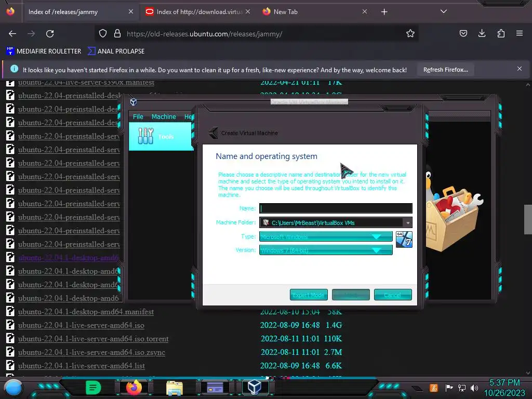The width and height of the screenshot is (532, 399).
Task: Click the taskbar clock 5:37 PM
Action: (504, 383)
